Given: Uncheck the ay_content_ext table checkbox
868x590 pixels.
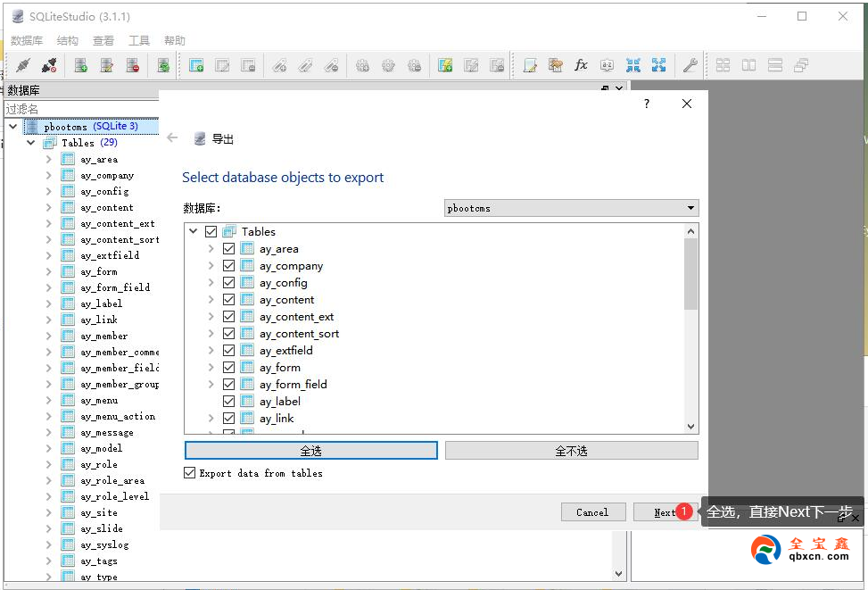Looking at the screenshot, I should coord(228,317).
